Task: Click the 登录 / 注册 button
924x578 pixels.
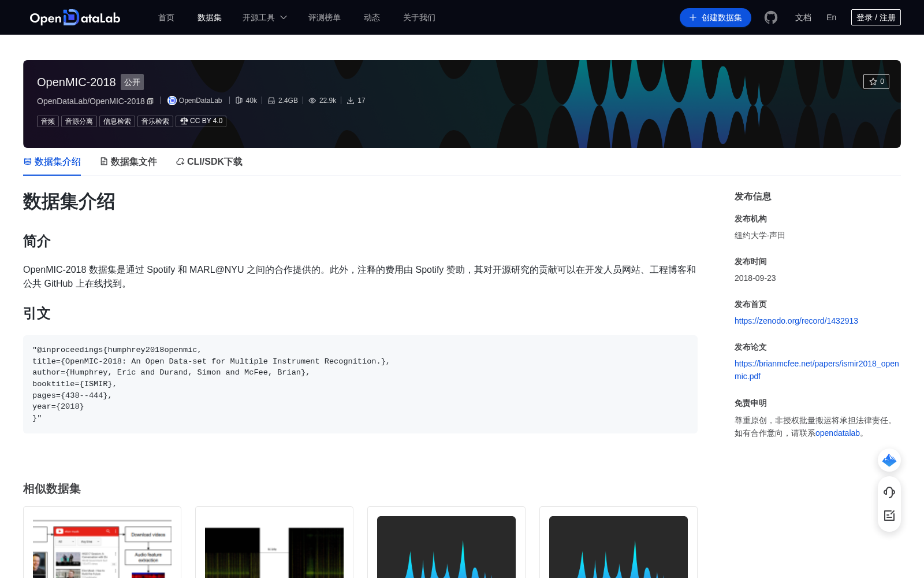Action: 876,17
